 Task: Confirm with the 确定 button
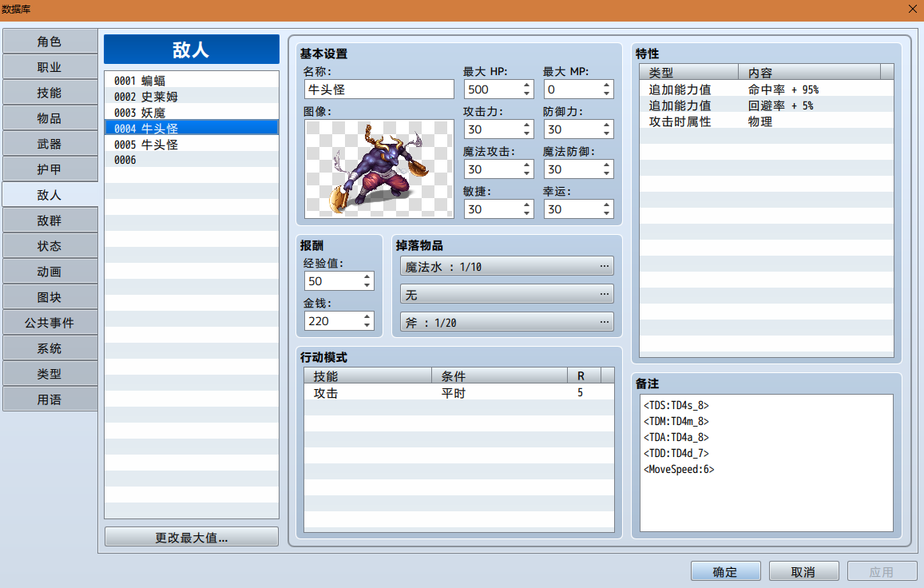[725, 571]
